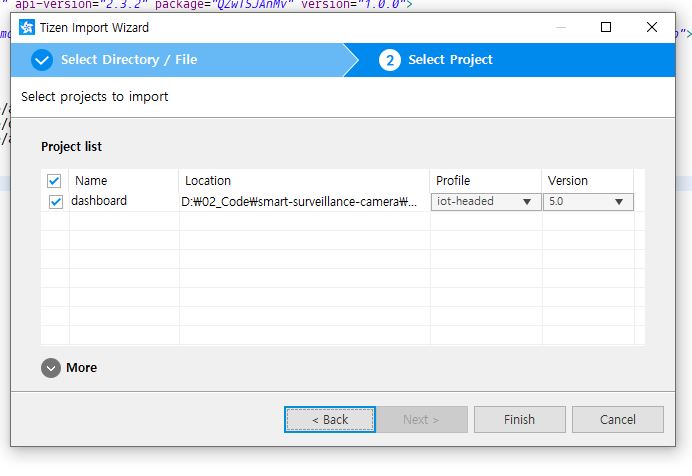Cancel the import wizard

tap(617, 420)
